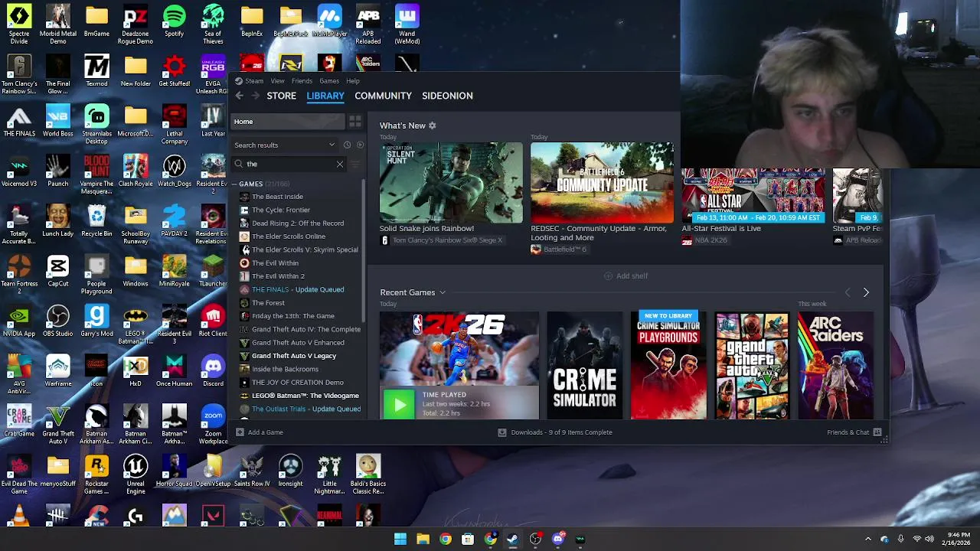Click the Home library button

288,122
